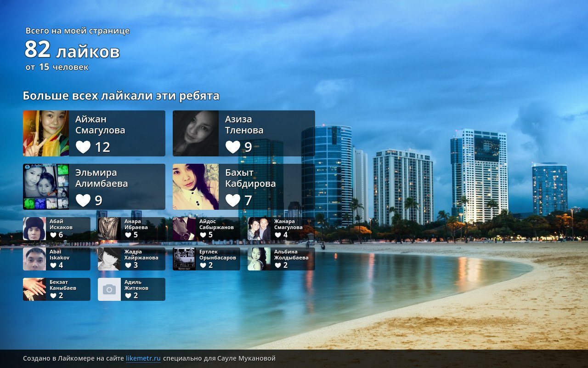Image resolution: width=588 pixels, height=368 pixels.
Task: Click heart icon on Азиза Тленова card
Action: coord(233,147)
